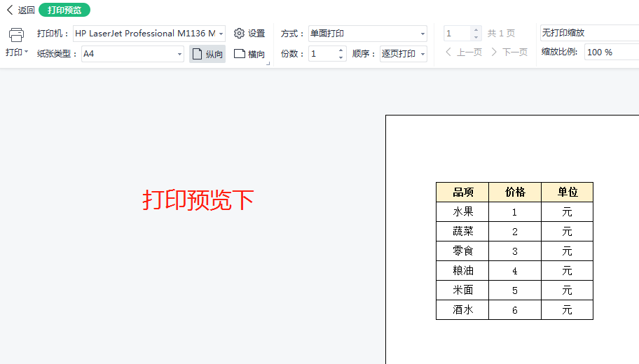This screenshot has width=639, height=364.
Task: Open the 打印 dropdown under the printer icon
Action: click(17, 52)
